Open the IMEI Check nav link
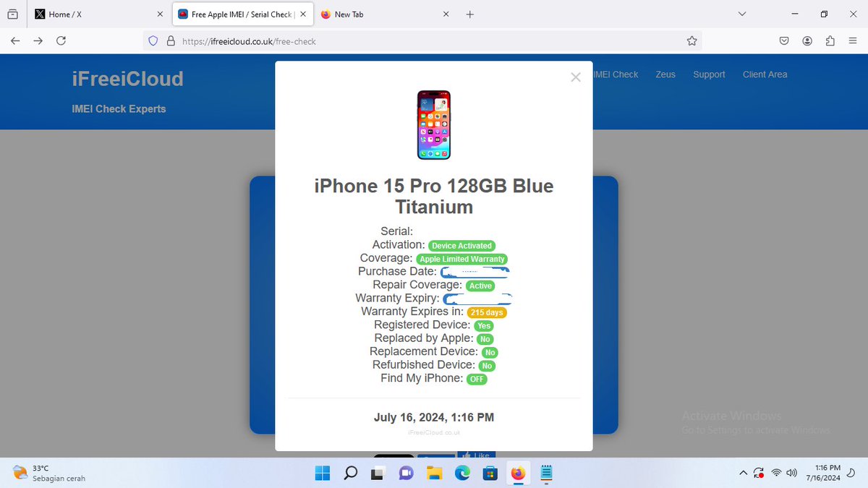Image resolution: width=868 pixels, height=488 pixels. [616, 74]
